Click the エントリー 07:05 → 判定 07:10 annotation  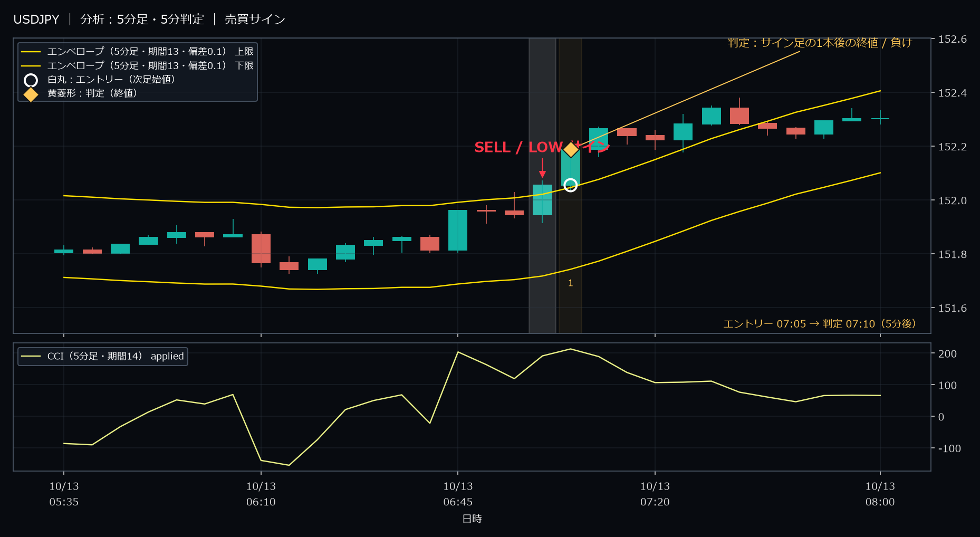[820, 324]
